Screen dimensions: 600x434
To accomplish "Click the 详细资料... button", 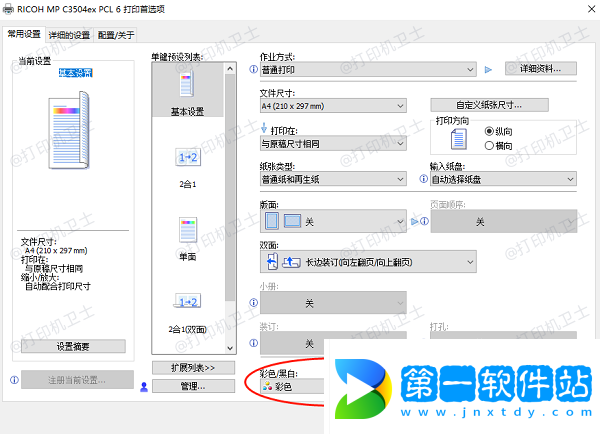I will (541, 69).
